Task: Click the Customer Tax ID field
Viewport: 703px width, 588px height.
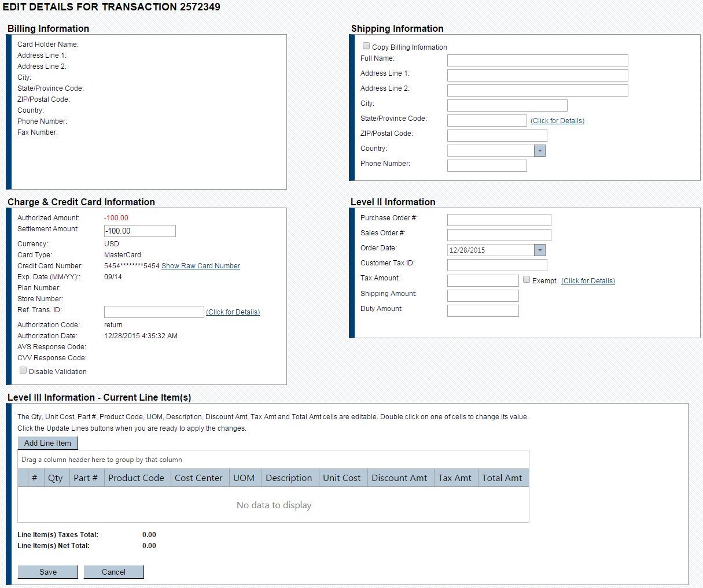Action: pyautogui.click(x=496, y=265)
